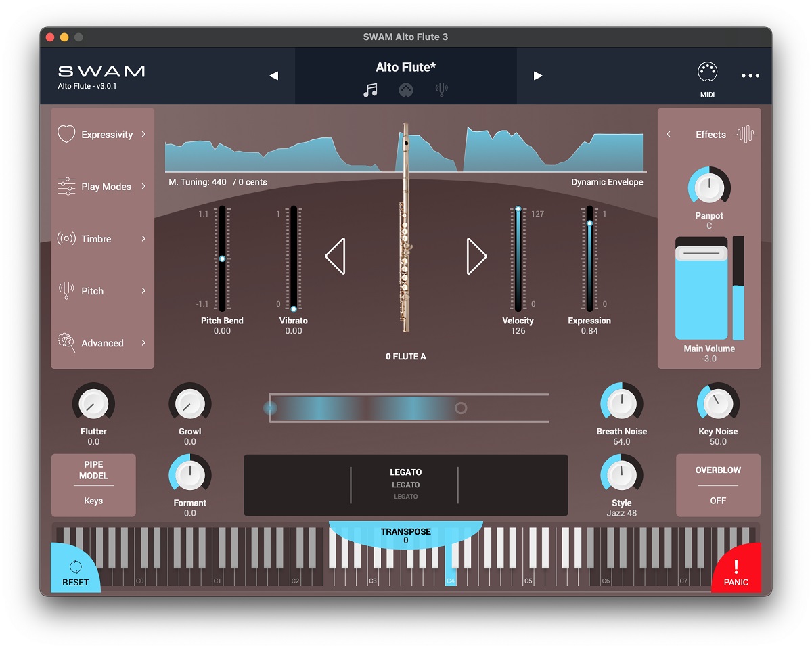
Task: Click the Pitch Bend slider handle
Action: coord(222,259)
